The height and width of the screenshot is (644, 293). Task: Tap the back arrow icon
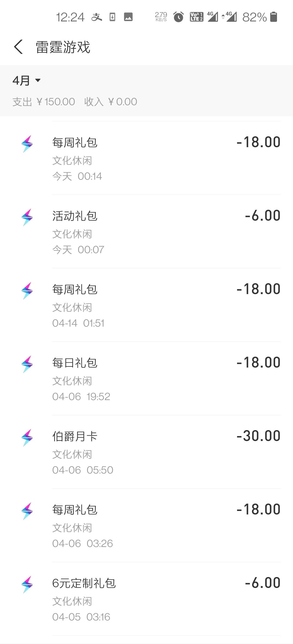tap(18, 47)
